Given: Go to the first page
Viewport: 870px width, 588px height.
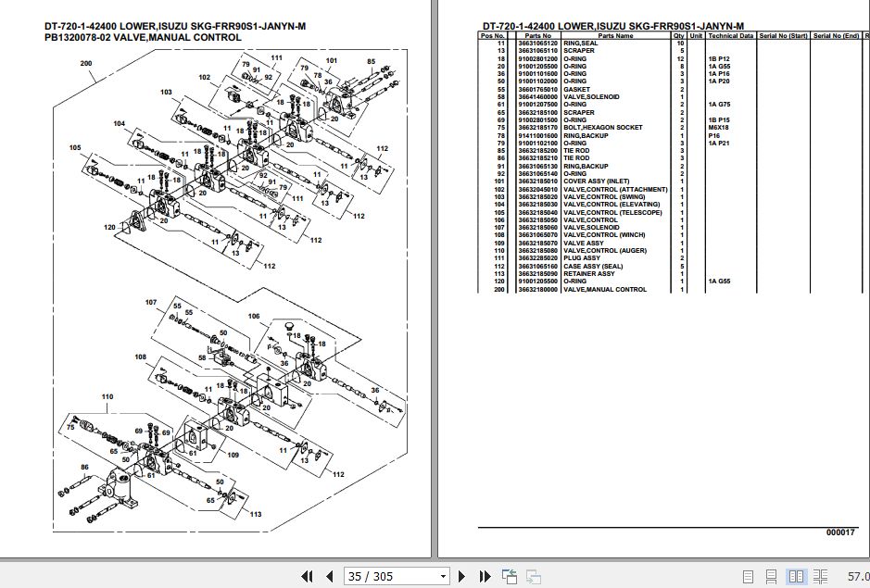Looking at the screenshot, I should (308, 576).
